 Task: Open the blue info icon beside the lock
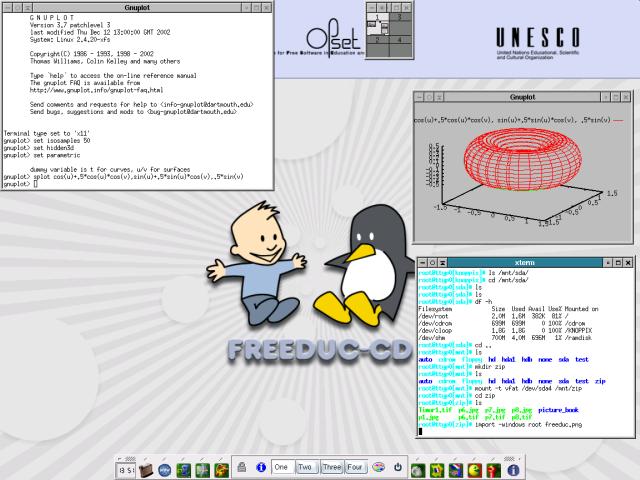coord(261,467)
